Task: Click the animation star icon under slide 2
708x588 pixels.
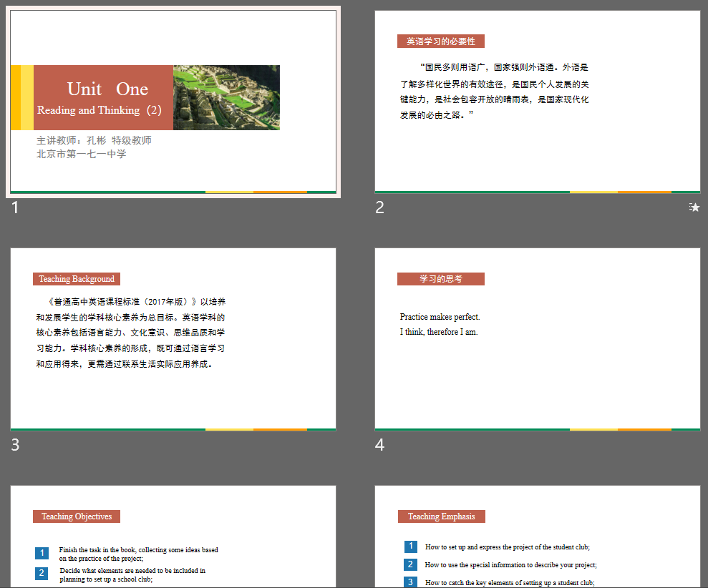Action: point(694,207)
